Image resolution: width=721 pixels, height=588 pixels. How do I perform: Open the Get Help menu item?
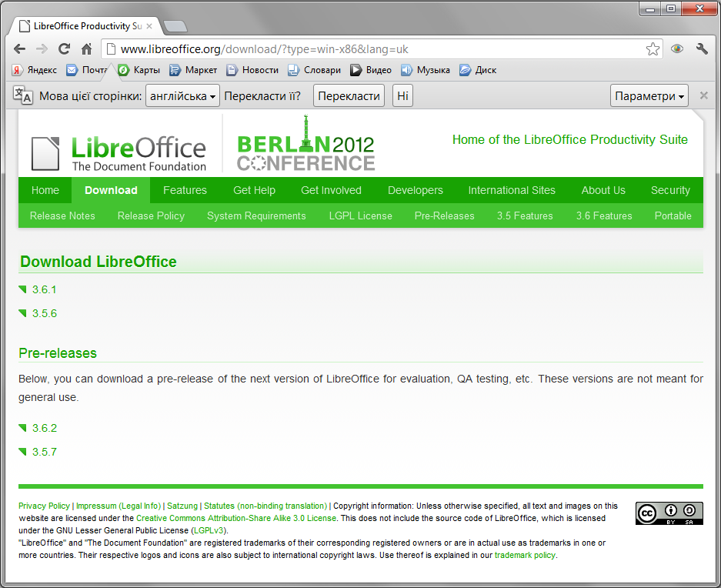pyautogui.click(x=254, y=190)
